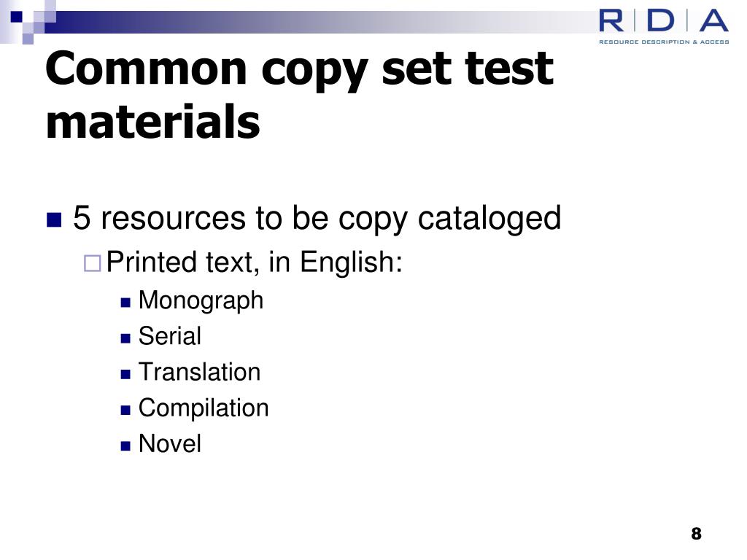747x560 pixels.
Task: Select the word "Monograph"
Action: pos(201,300)
